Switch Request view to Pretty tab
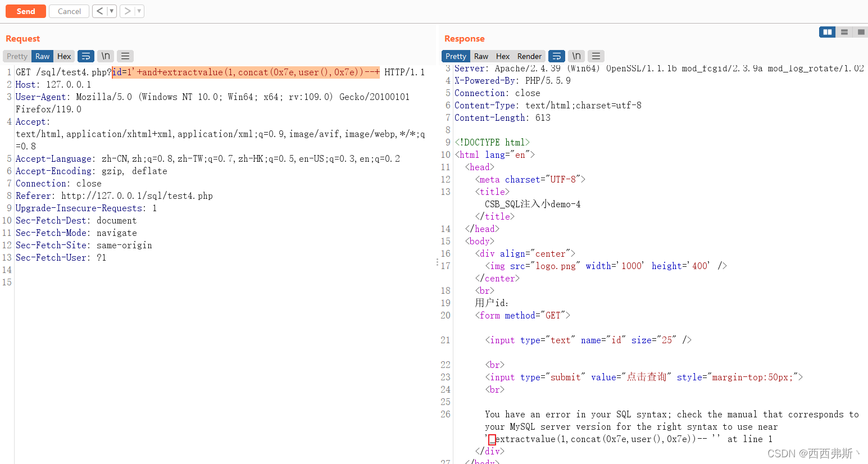This screenshot has width=868, height=464. (17, 56)
